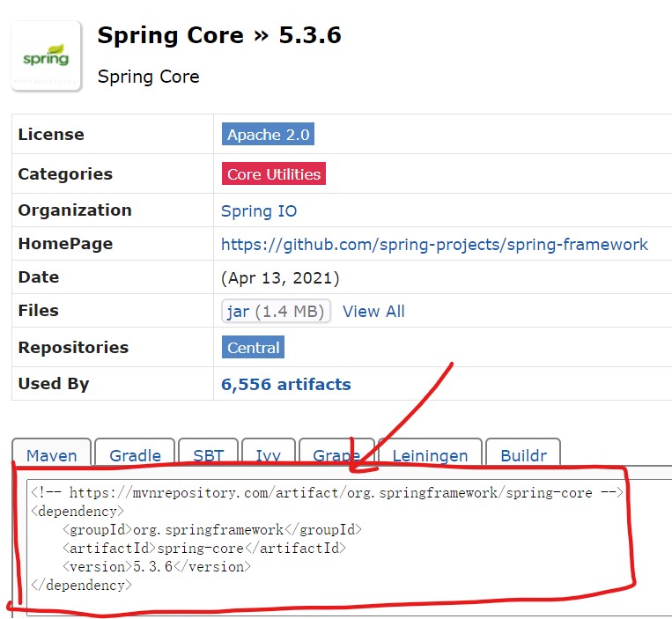Click the artifactId spring-core line
672x619 pixels.
[204, 549]
